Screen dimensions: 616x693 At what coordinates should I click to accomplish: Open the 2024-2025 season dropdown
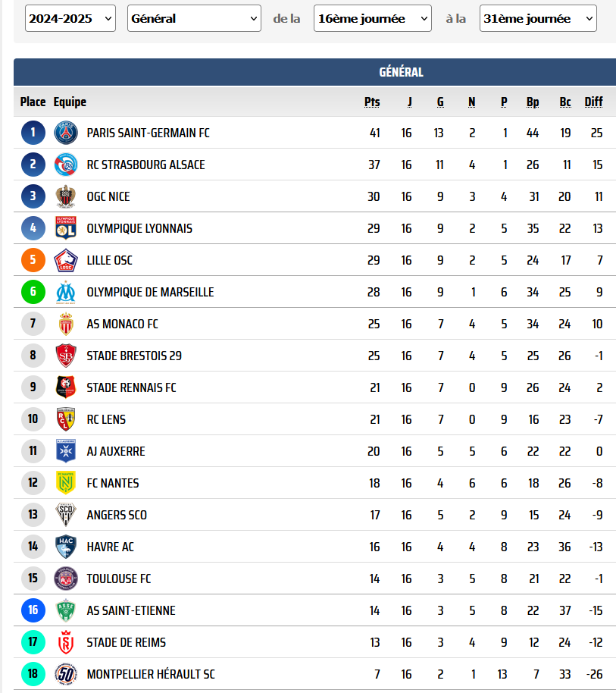point(70,18)
